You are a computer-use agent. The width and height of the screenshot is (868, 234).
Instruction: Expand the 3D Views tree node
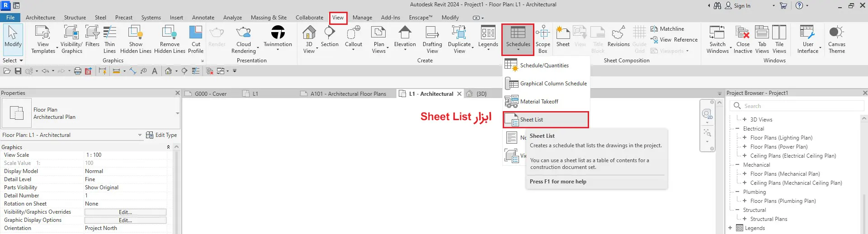(744, 120)
